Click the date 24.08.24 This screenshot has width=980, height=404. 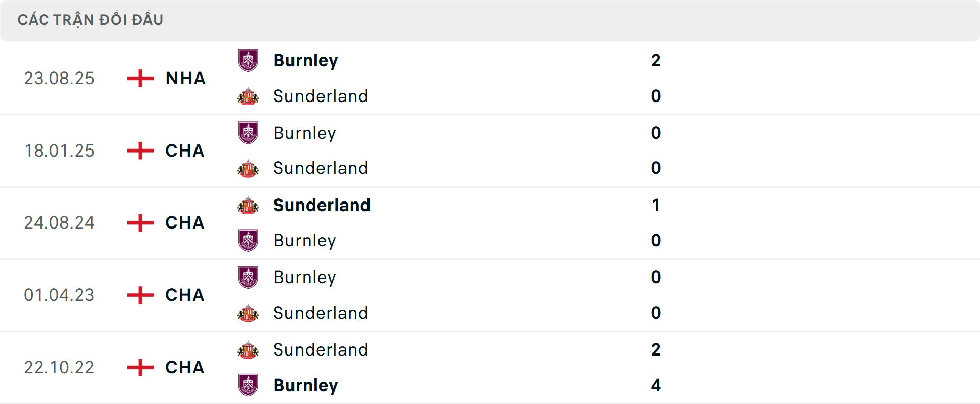tap(59, 223)
